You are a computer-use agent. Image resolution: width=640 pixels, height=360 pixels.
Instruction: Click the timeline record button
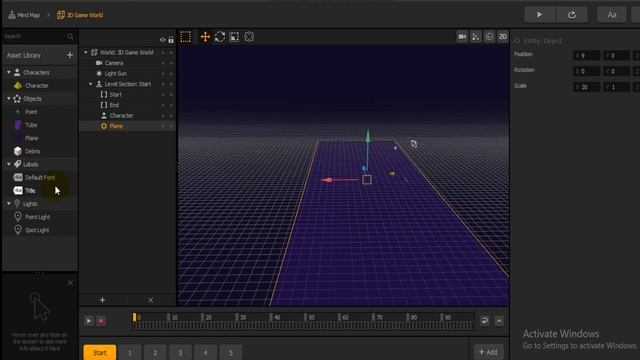[x=101, y=321]
